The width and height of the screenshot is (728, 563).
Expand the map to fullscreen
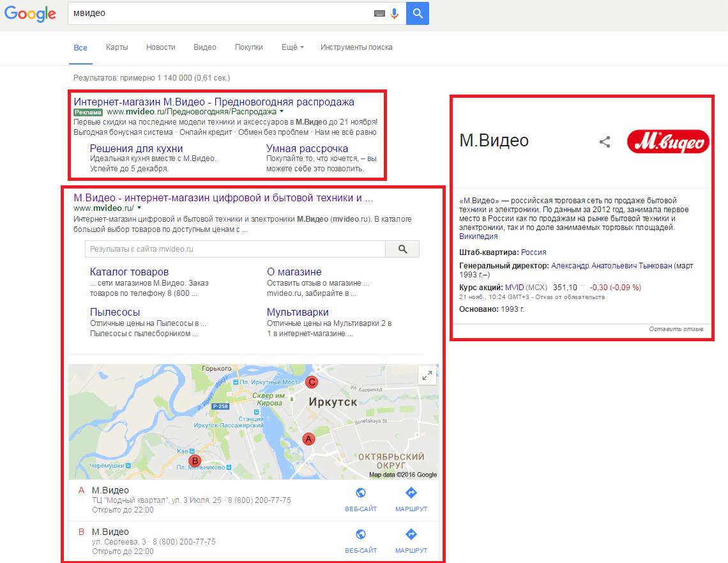point(427,376)
